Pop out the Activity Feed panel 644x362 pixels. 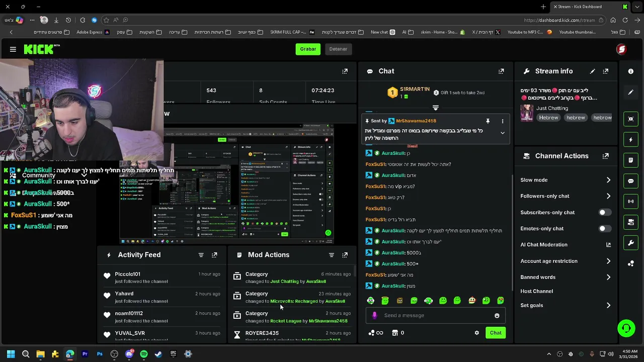[x=214, y=255]
